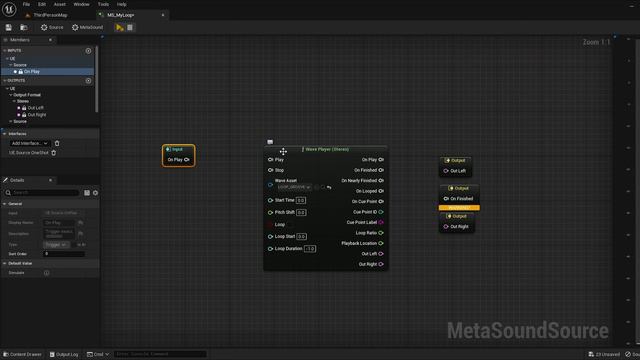The width and height of the screenshot is (640, 360).
Task: Stop MetaSound playback with the stop button
Action: (130, 27)
